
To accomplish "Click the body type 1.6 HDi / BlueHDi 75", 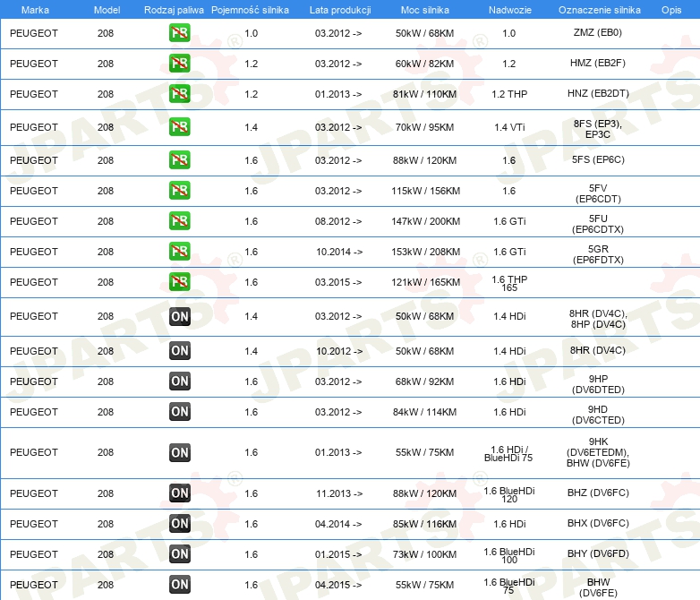I will pyautogui.click(x=509, y=453).
